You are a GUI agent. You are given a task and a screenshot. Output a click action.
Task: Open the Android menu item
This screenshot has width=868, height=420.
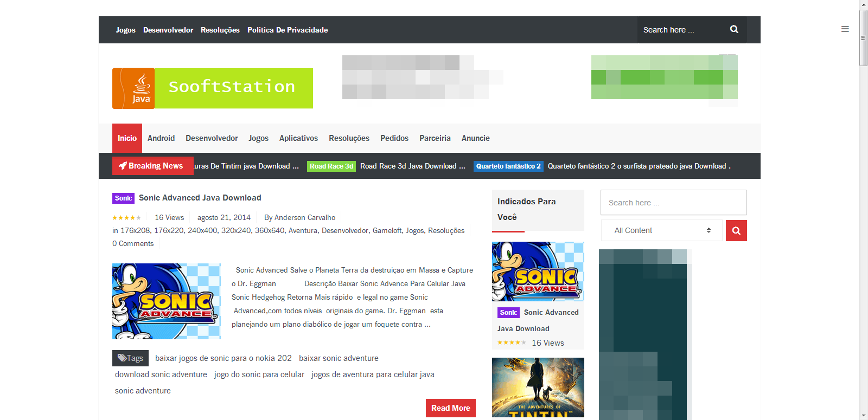161,138
